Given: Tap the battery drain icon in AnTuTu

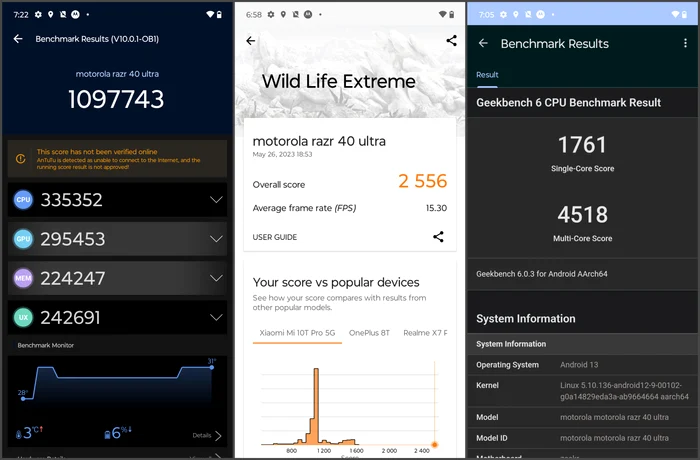Looking at the screenshot, I should 107,434.
